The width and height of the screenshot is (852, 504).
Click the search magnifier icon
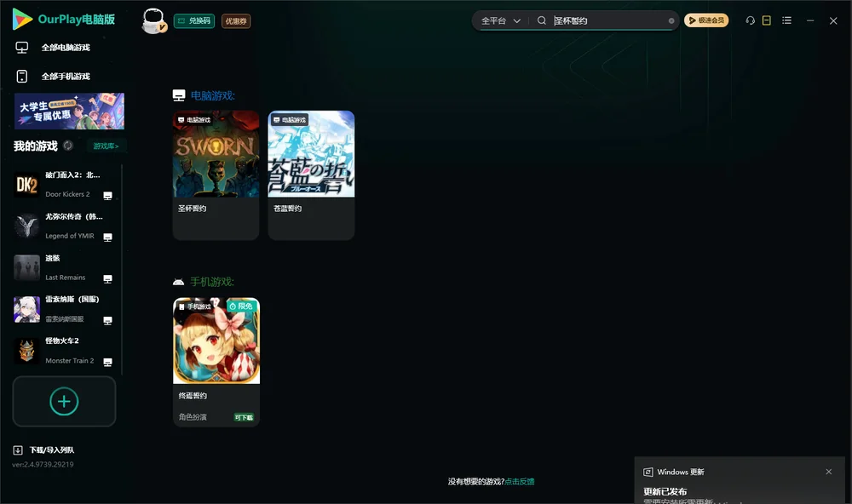542,20
